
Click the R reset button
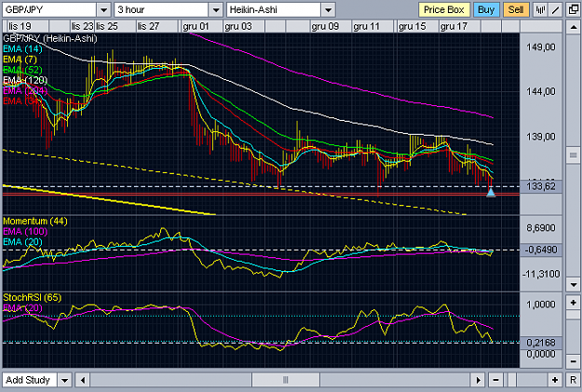(574, 380)
